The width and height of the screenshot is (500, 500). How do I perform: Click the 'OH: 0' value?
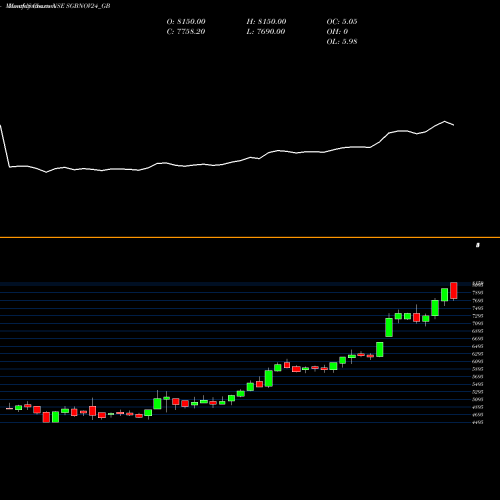tap(337, 32)
